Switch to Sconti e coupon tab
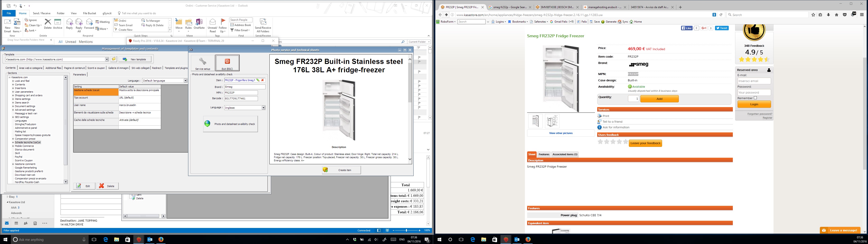The width and height of the screenshot is (868, 244). click(96, 68)
